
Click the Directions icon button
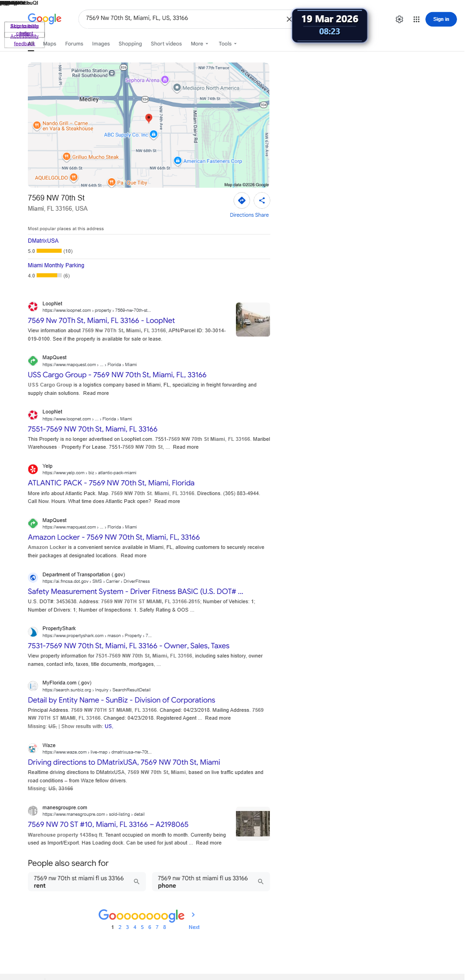coord(242,200)
